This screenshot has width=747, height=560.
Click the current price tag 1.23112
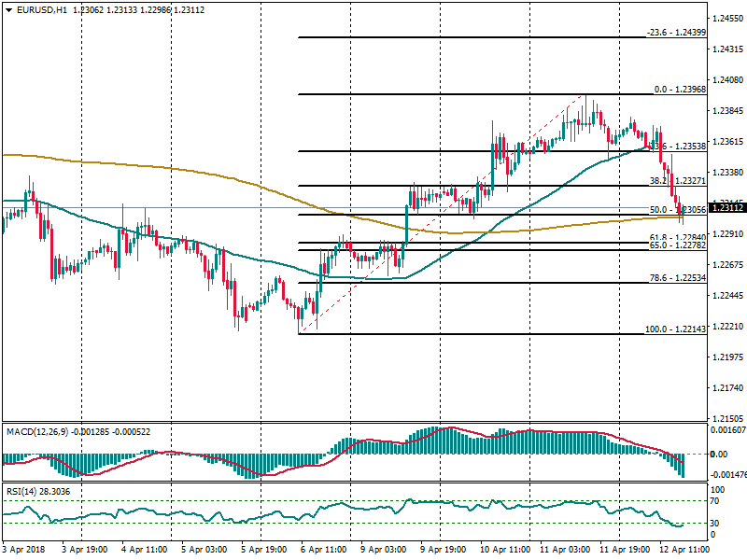tap(727, 207)
